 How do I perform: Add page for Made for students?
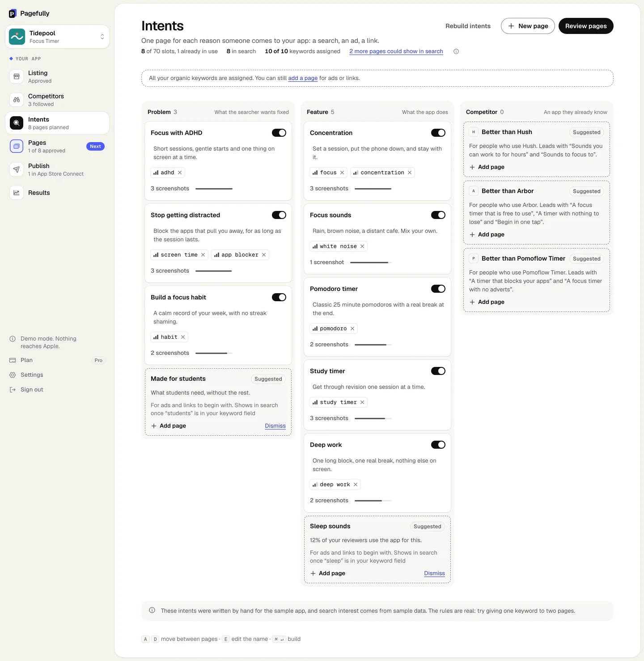coord(169,426)
